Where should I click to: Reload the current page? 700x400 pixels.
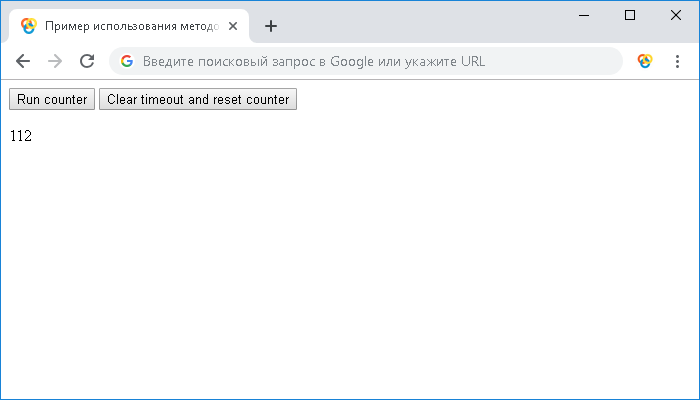[x=87, y=61]
